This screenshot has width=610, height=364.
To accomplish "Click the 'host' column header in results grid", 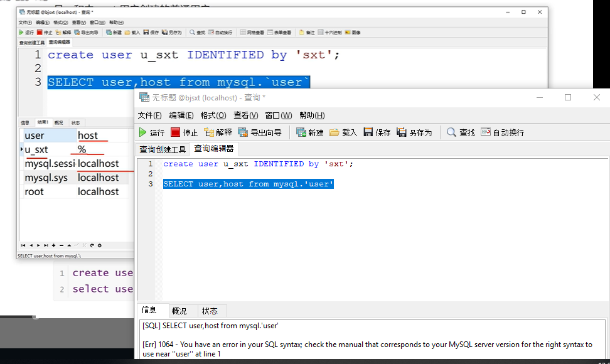I will tap(103, 136).
